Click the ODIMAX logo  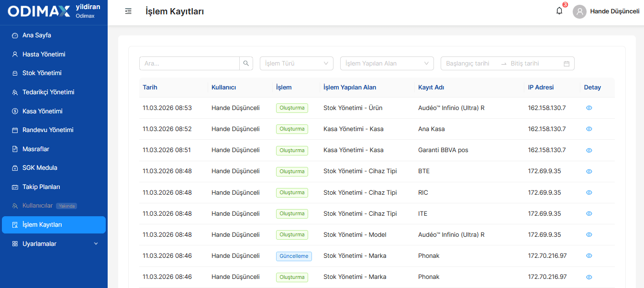(x=39, y=11)
